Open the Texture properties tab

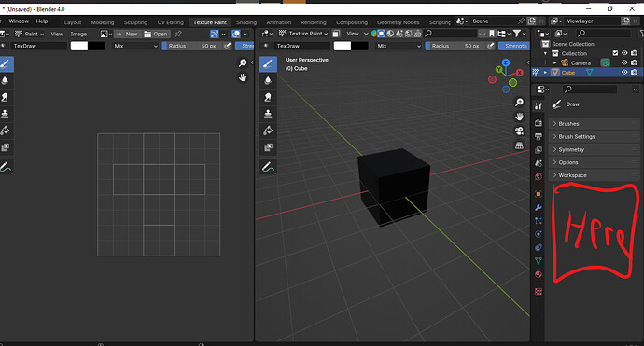(x=539, y=291)
